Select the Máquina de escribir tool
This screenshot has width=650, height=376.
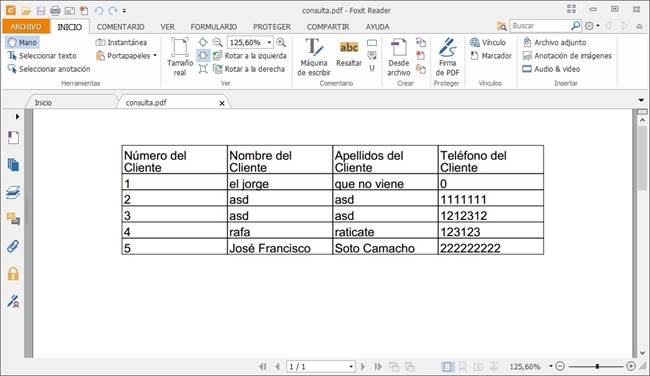pos(314,57)
